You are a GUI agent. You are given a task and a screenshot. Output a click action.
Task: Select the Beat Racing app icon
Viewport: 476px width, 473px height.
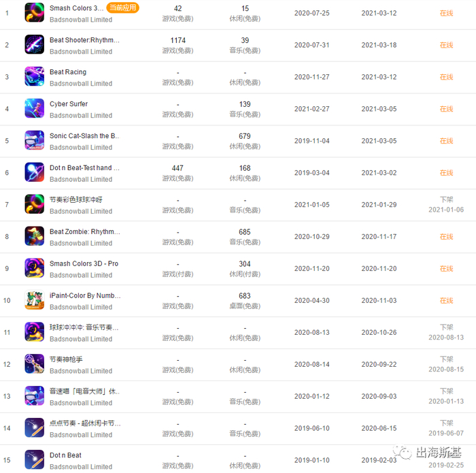[x=34, y=76]
